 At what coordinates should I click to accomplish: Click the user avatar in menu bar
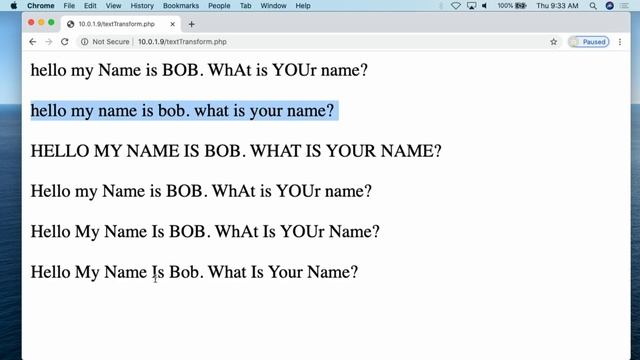point(610,6)
